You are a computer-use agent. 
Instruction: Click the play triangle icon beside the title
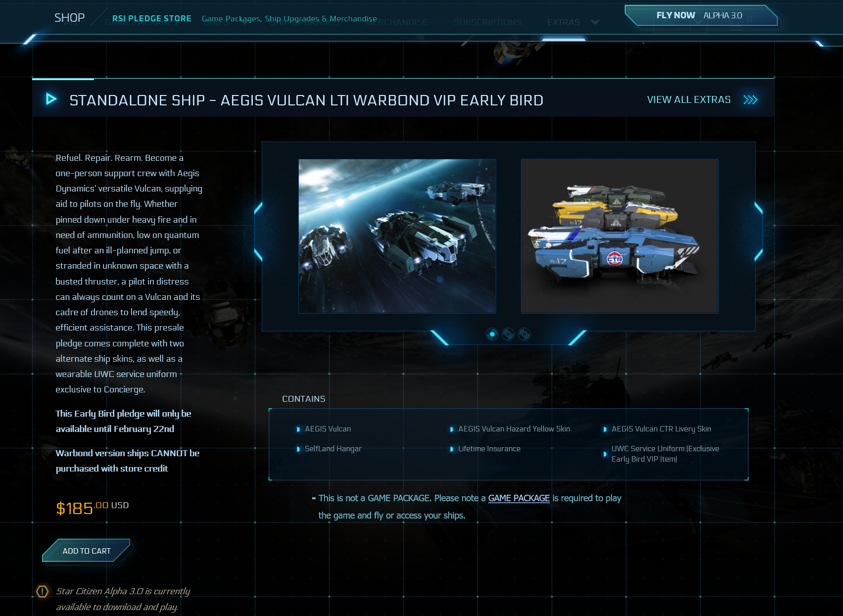pyautogui.click(x=51, y=99)
